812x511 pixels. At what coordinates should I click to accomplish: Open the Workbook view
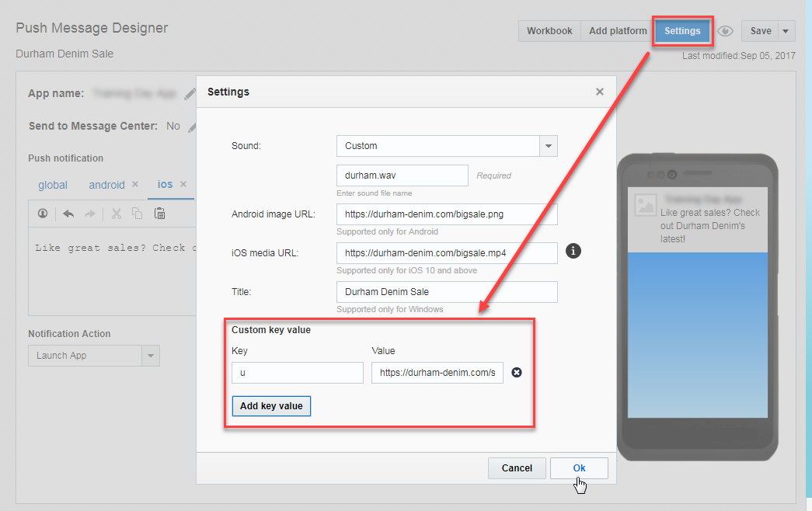549,31
